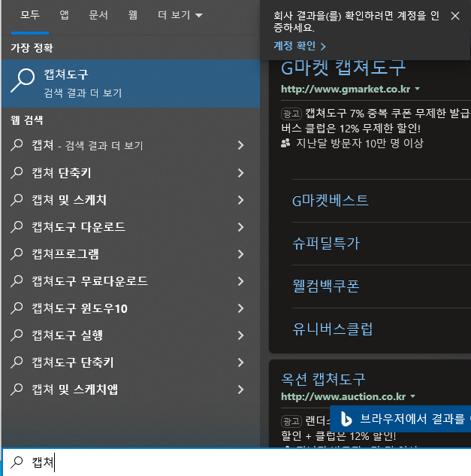Screen dimensions: 471x476
Task: Click the search icon beside 캡쳐도구 무료다운로드
Action: point(17,281)
